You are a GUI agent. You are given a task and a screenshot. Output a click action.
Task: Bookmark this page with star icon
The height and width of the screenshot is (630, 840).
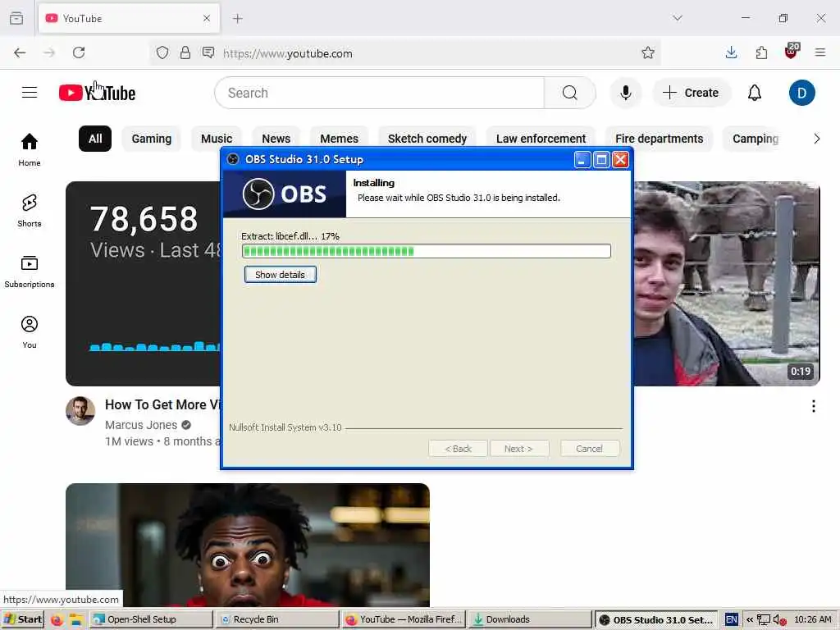tap(648, 52)
